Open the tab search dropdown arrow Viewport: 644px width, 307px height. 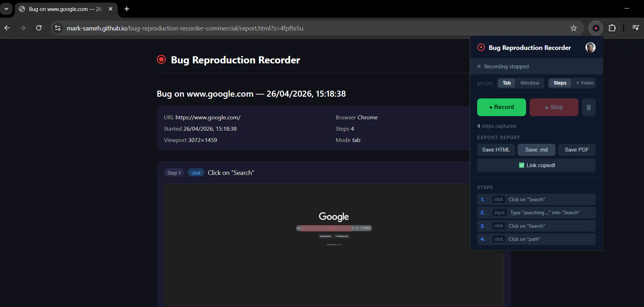click(6, 9)
